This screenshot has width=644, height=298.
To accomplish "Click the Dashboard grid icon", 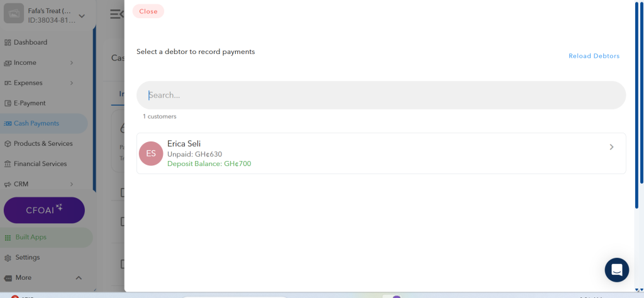I will tap(8, 42).
